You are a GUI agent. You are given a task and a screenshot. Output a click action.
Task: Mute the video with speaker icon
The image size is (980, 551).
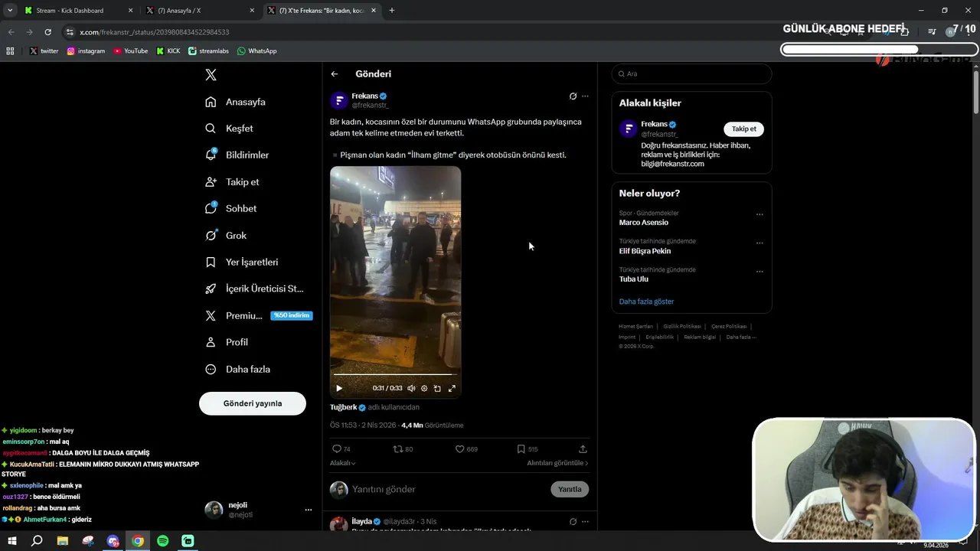tap(411, 388)
